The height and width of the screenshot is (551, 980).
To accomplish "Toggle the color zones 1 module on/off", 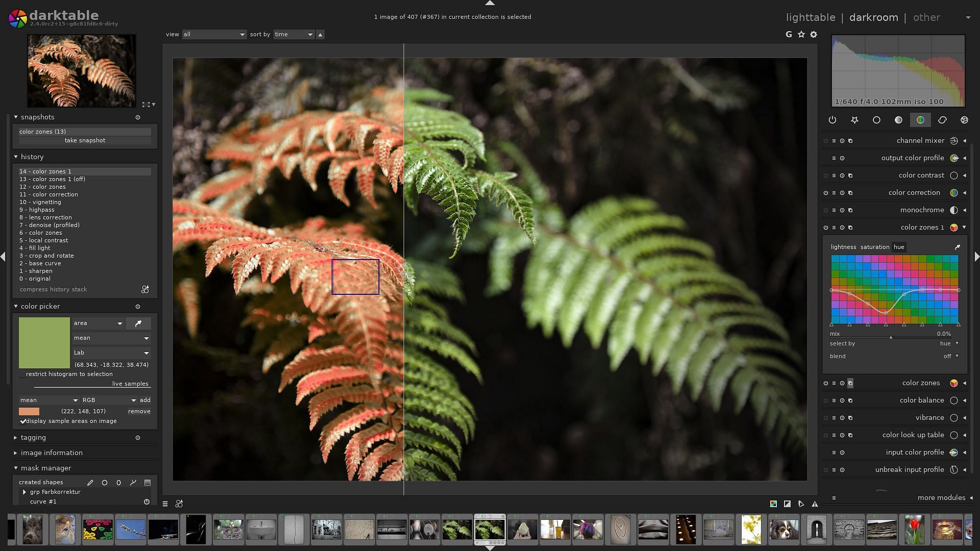I will click(826, 228).
